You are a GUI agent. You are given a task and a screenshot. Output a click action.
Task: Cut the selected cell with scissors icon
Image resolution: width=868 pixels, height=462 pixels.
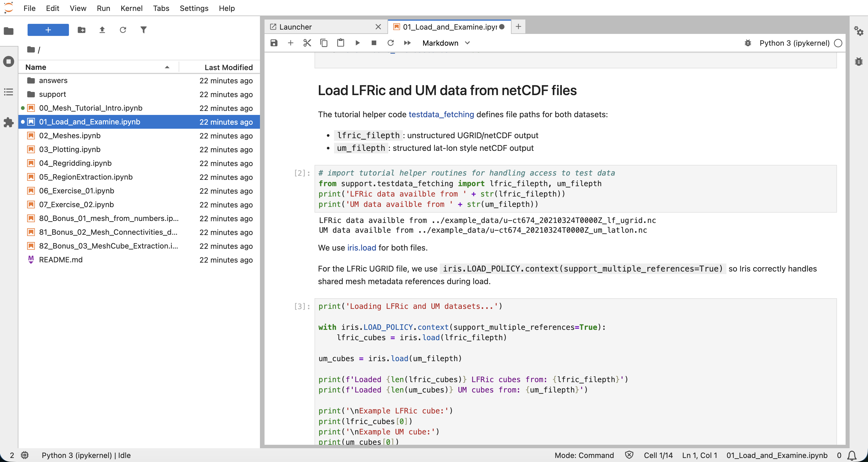click(x=307, y=43)
